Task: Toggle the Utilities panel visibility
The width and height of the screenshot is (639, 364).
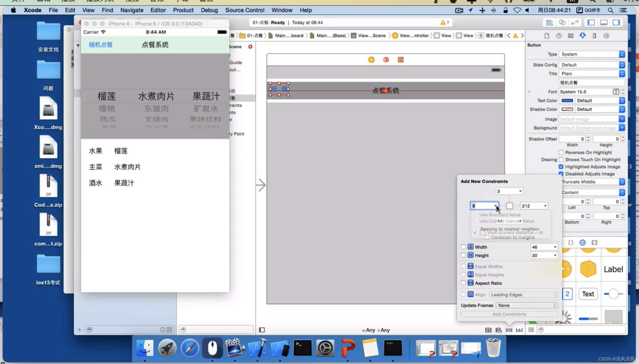Action: click(x=616, y=22)
